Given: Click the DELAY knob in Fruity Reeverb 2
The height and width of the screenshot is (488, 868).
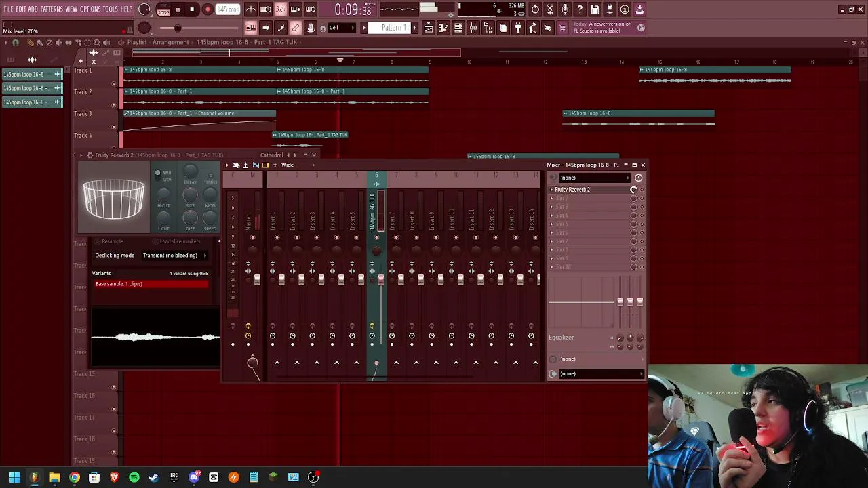Looking at the screenshot, I should [191, 171].
